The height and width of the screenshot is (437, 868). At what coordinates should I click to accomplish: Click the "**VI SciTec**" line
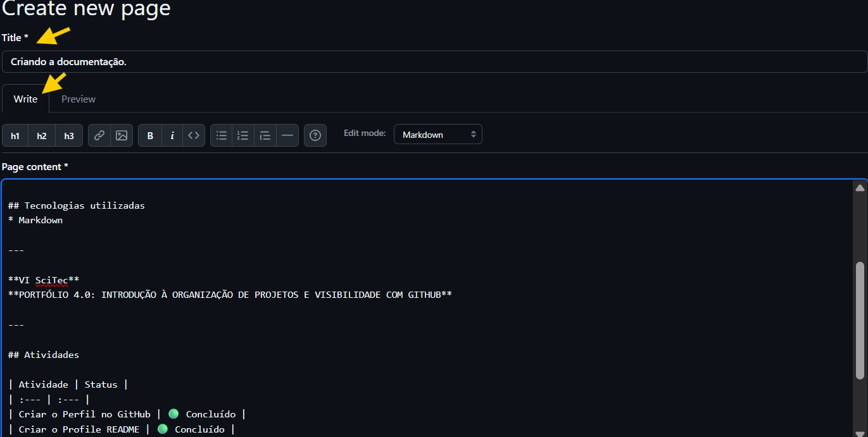click(x=44, y=280)
